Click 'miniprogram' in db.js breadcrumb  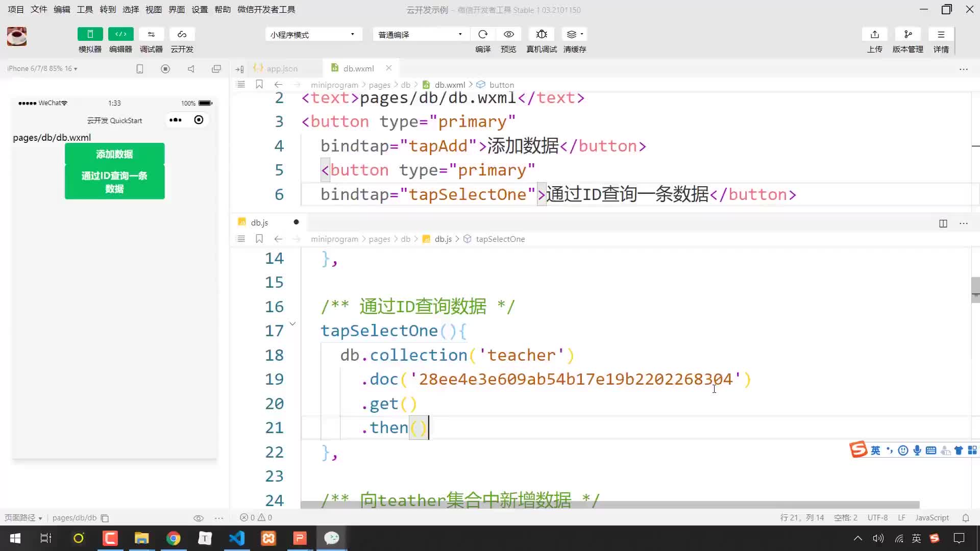pos(334,239)
